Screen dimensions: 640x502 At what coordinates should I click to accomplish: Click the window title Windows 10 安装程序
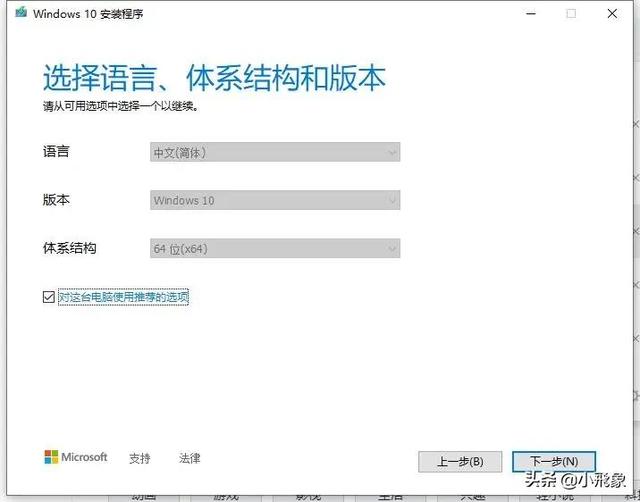88,13
